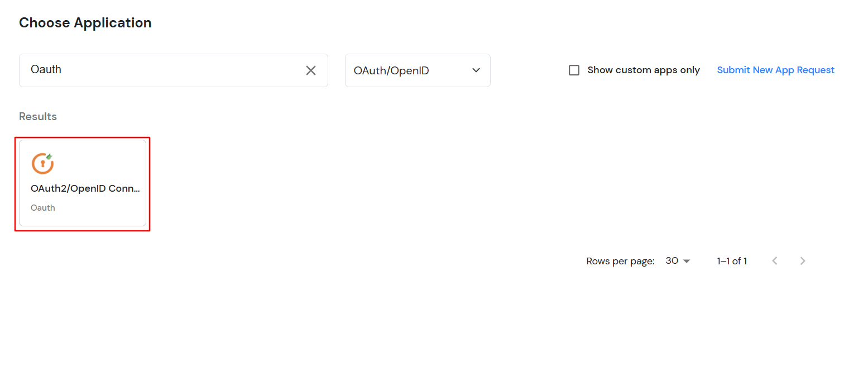Click the Choose Application heading
This screenshot has width=868, height=375.
pyautogui.click(x=85, y=23)
